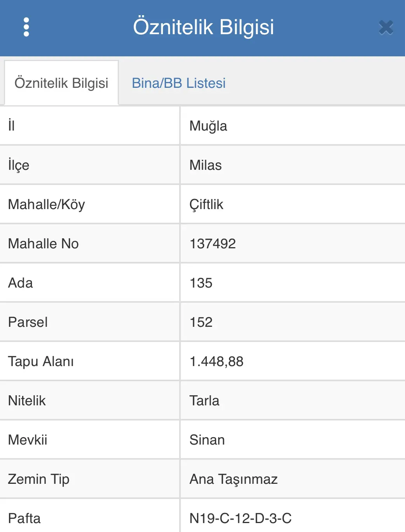Screen dimensions: 405x532
Task: Select the Tapu Alanı value 1.448,88
Action: click(216, 361)
